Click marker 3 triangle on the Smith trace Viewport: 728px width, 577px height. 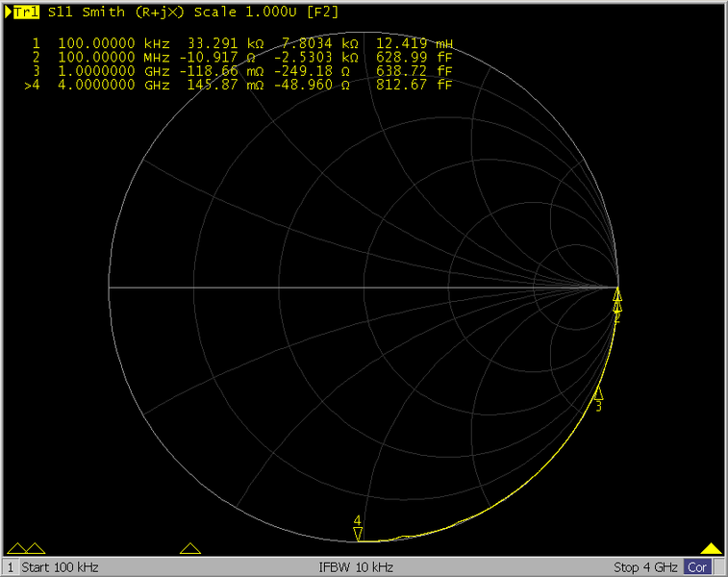tap(598, 393)
